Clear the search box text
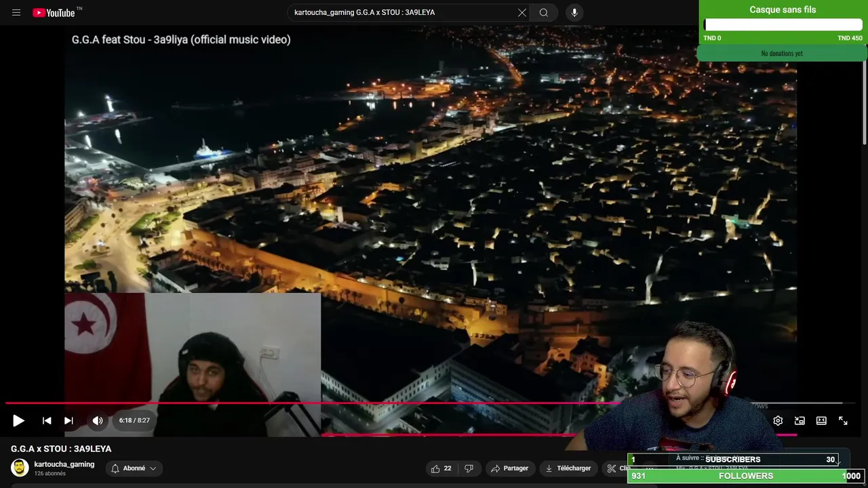Viewport: 868px width, 488px height. click(522, 12)
